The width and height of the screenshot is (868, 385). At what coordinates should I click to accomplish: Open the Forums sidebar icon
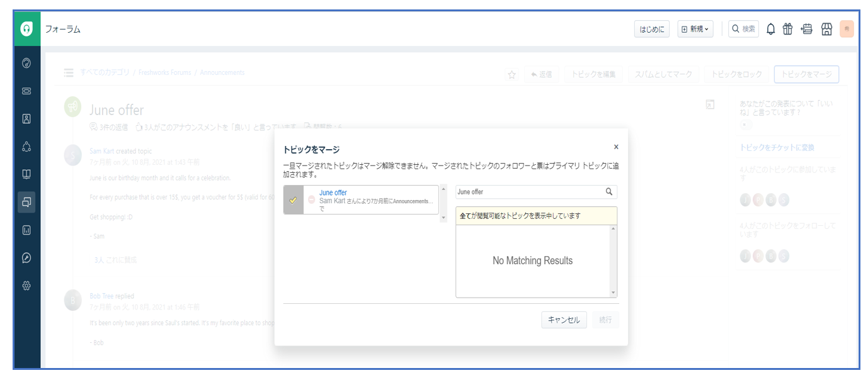tap(26, 202)
